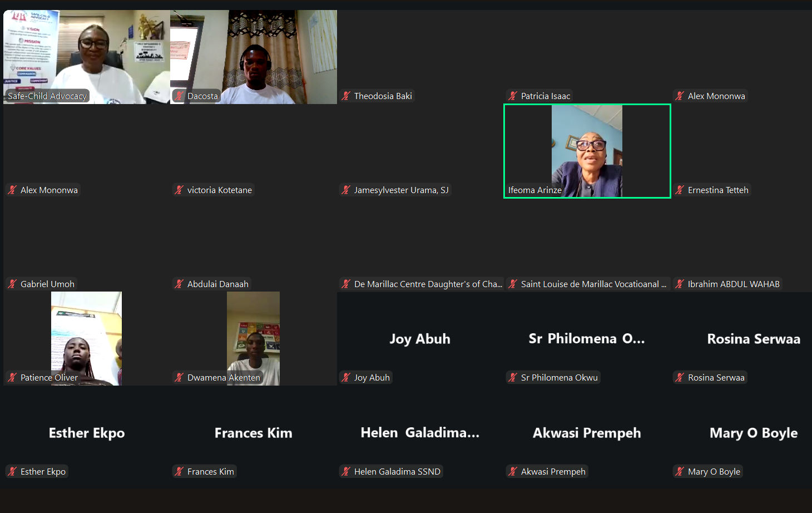812x513 pixels.
Task: Click the Jamesylvester Urama, SJ name label
Action: pyautogui.click(x=401, y=190)
